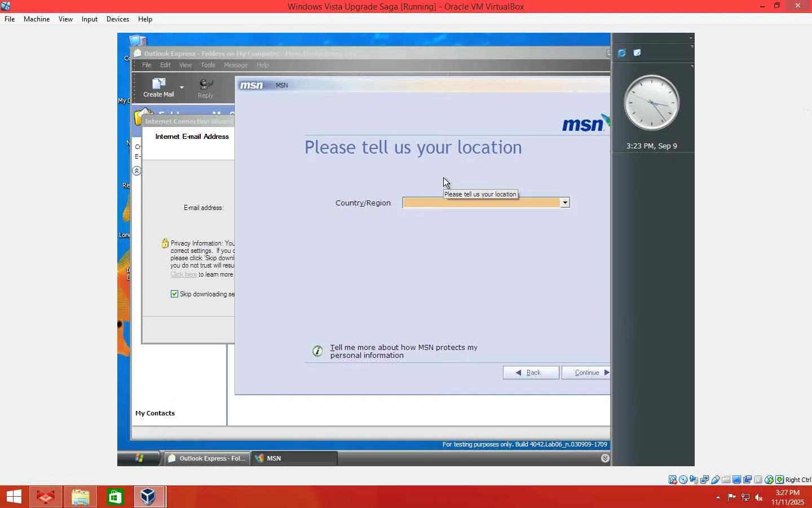Open the VirtualBox File menu
Viewport: 812px width, 508px height.
[10, 19]
